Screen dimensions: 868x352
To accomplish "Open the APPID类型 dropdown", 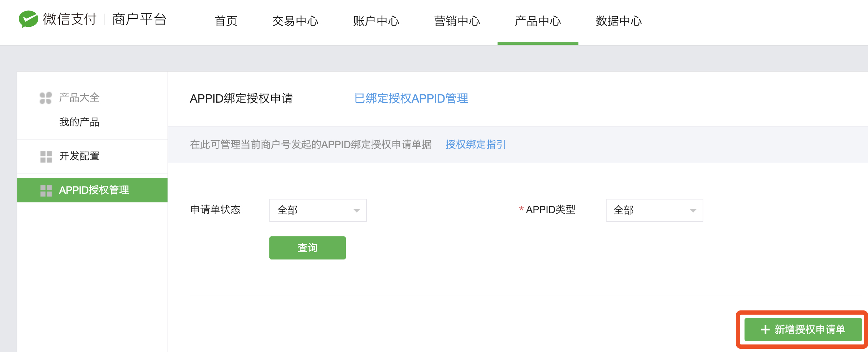I will click(654, 210).
